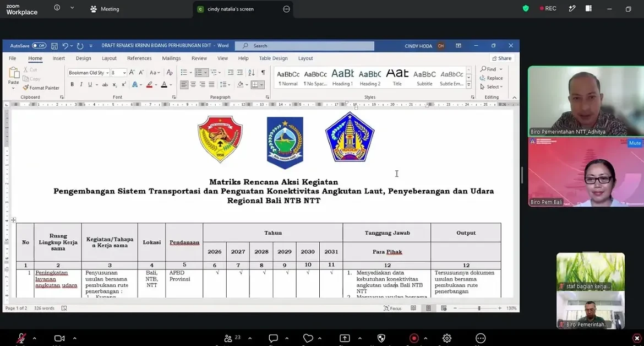Click the Zoom Share Screen icon
The width and height of the screenshot is (644, 346).
tap(345, 338)
